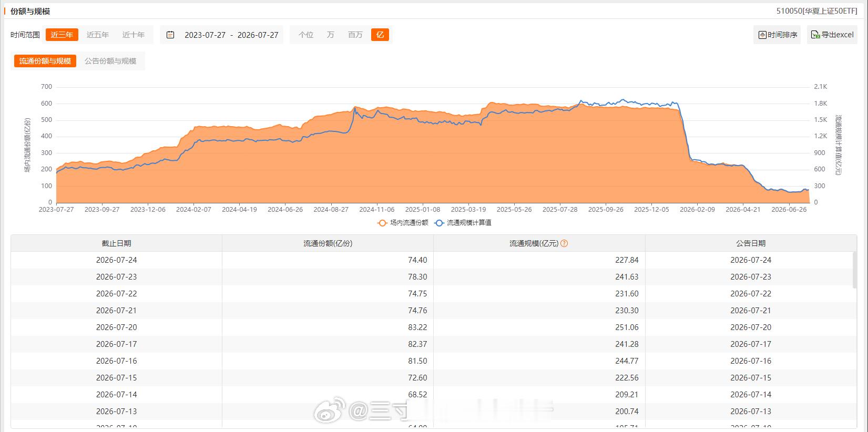Viewport: 868px width, 432px height.
Task: Click the 时间排序 button
Action: coord(777,35)
